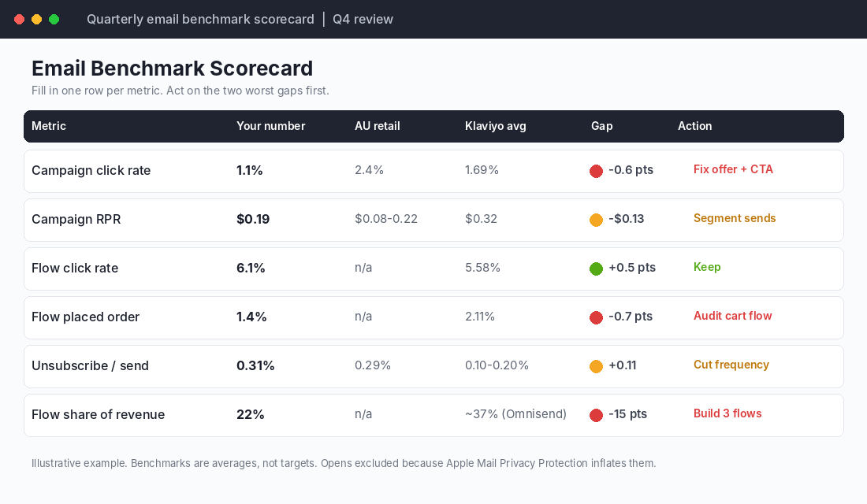Click the Campaign click rate metric name
This screenshot has height=504, width=867.
91,170
